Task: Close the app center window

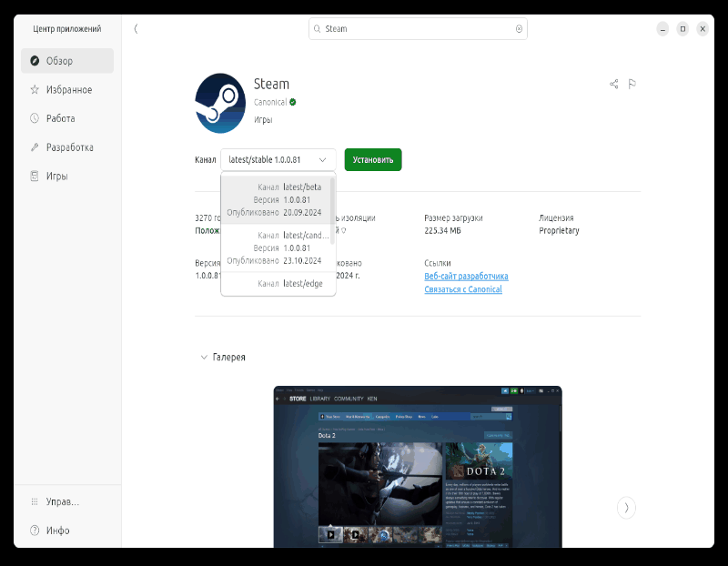Action: point(703,29)
